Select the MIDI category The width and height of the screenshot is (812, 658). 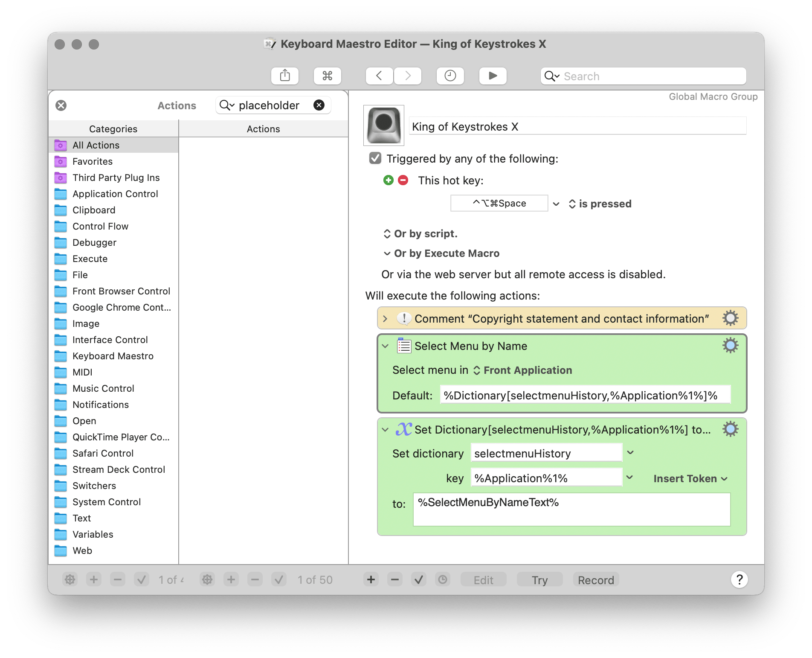pyautogui.click(x=113, y=372)
